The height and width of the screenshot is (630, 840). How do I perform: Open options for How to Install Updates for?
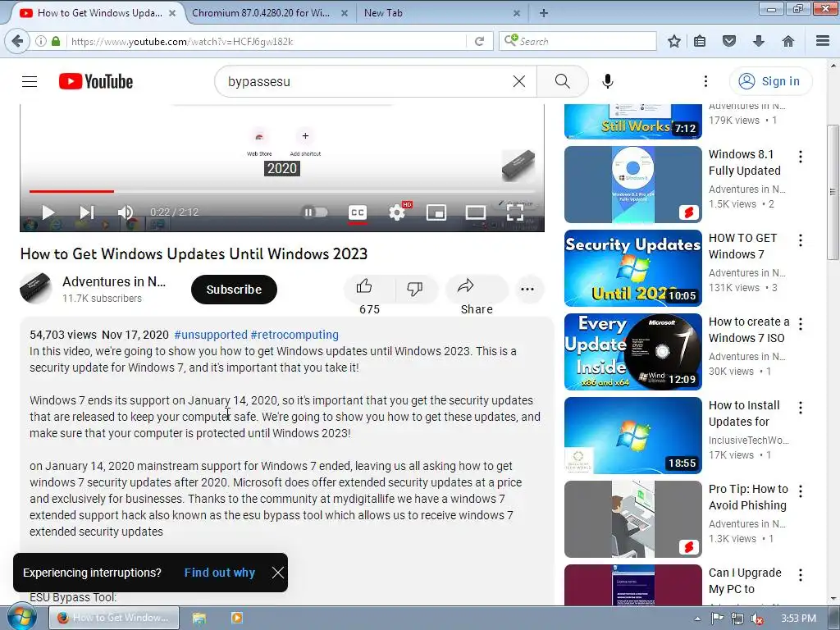801,407
